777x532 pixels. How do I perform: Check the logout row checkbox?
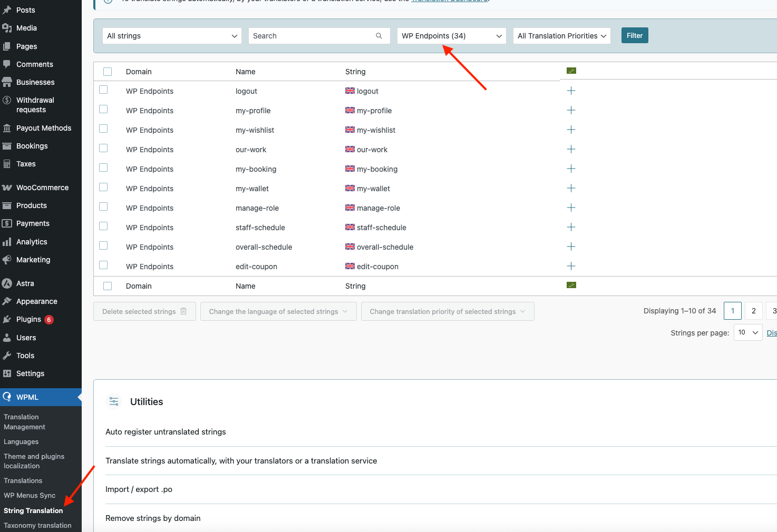pyautogui.click(x=103, y=90)
